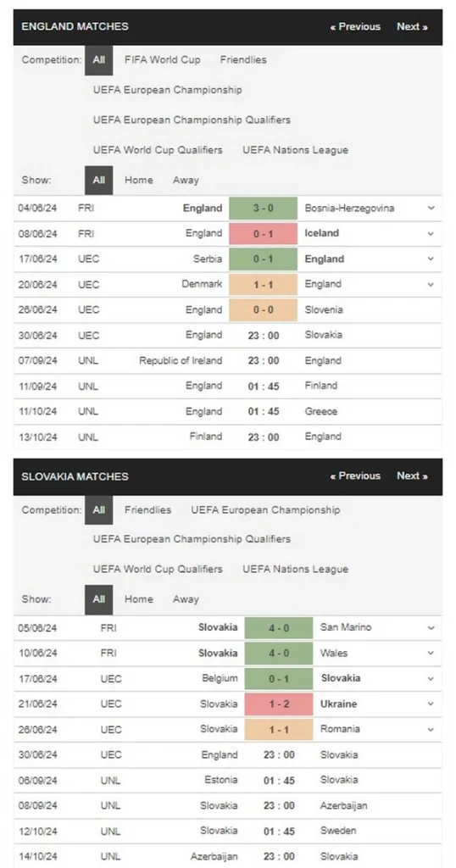Expand Slovakia vs San Marino chevron
456x868 pixels.
(431, 628)
